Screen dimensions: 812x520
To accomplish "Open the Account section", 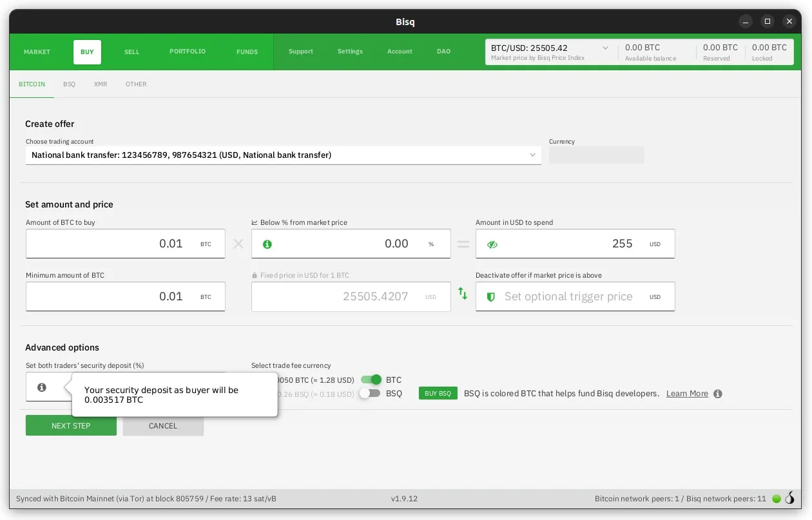I will click(400, 52).
